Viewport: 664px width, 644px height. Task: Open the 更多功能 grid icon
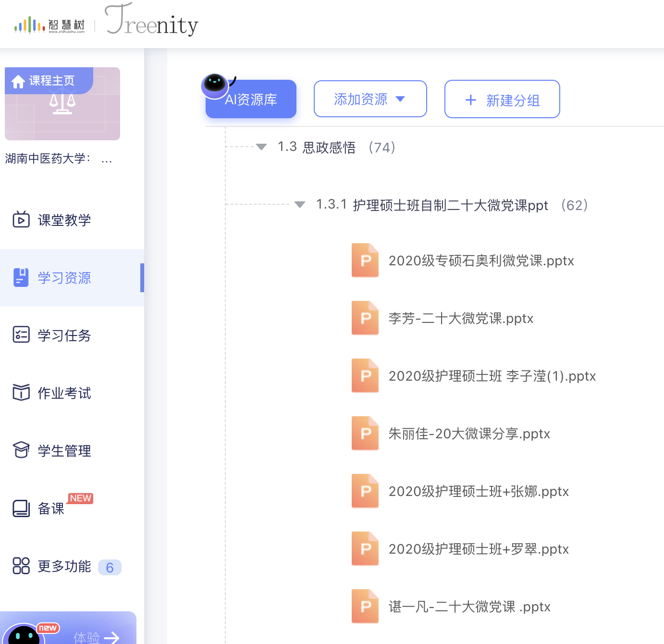coord(21,566)
